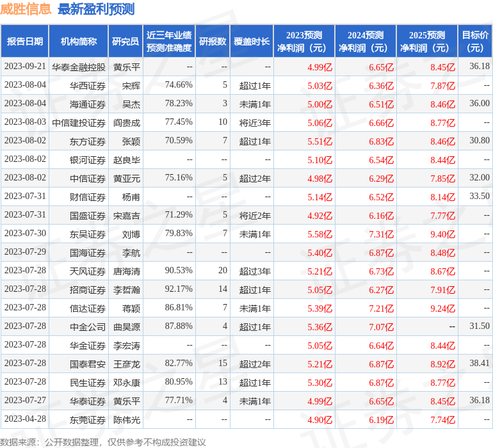Viewport: 493px width, 448px height.
Task: Click the date 2023-09-21
Action: pos(25,67)
